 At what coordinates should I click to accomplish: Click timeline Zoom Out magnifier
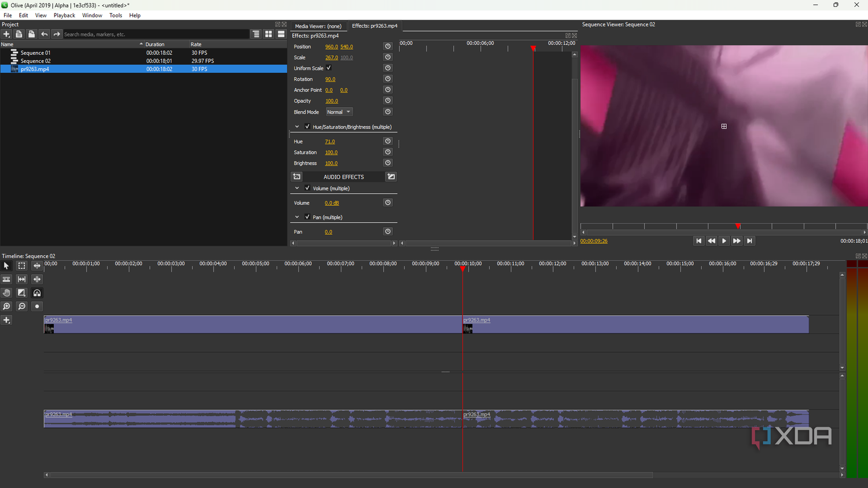tap(21, 306)
